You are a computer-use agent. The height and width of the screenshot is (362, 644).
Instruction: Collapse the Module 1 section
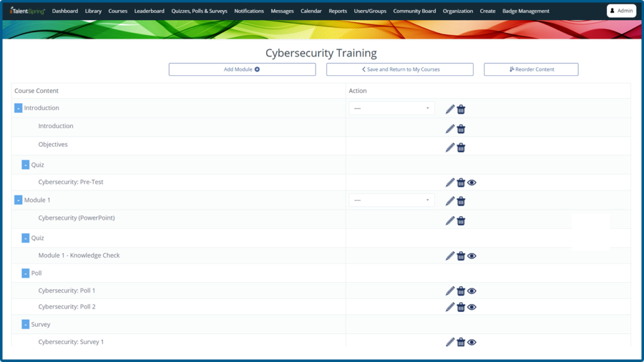click(x=18, y=200)
